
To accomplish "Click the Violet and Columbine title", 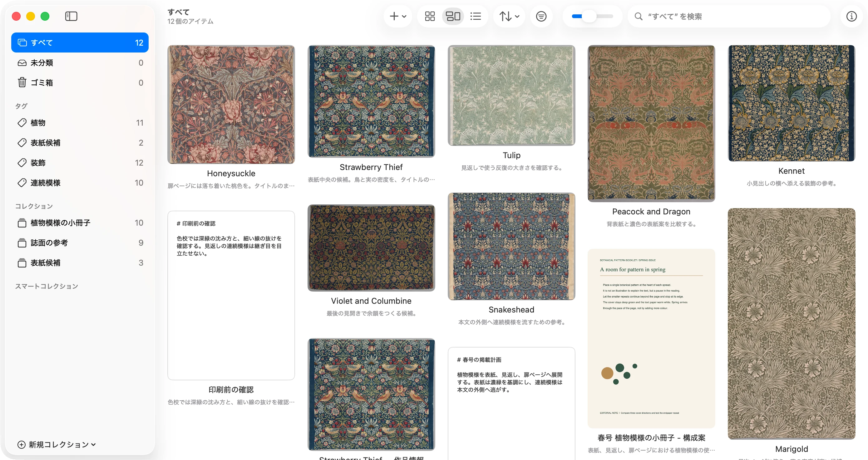I will pos(371,301).
